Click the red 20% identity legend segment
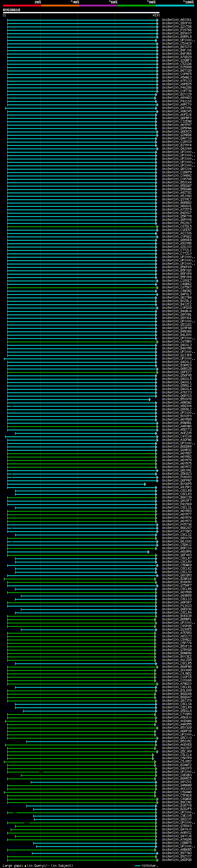The width and height of the screenshot is (197, 868). [22, 6]
